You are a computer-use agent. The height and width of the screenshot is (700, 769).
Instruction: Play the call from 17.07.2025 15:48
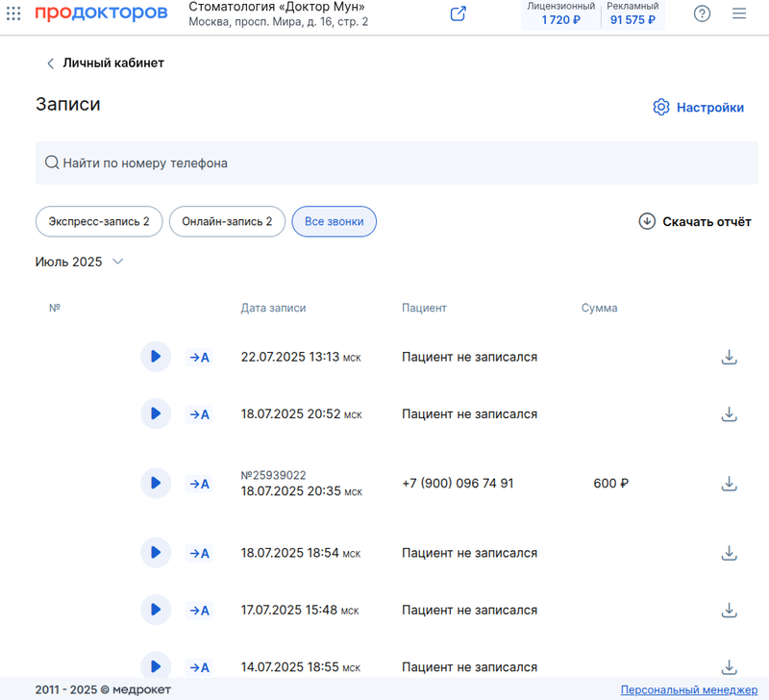coord(156,610)
